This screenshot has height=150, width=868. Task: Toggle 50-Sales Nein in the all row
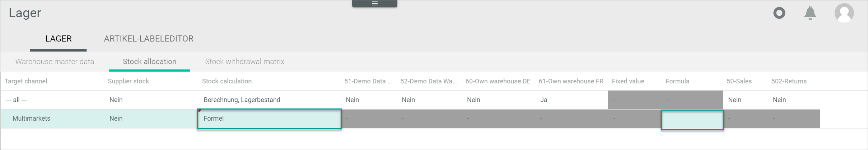click(x=734, y=100)
